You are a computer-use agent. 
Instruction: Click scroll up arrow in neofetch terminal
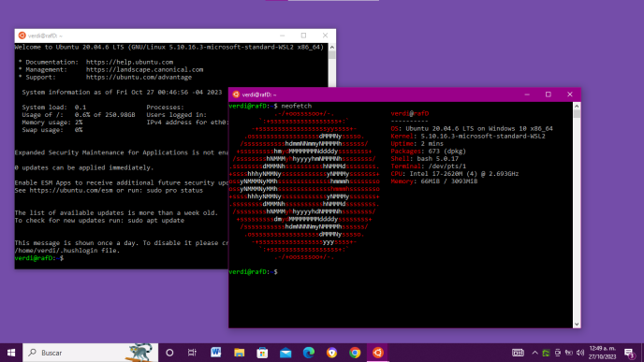coord(577,106)
